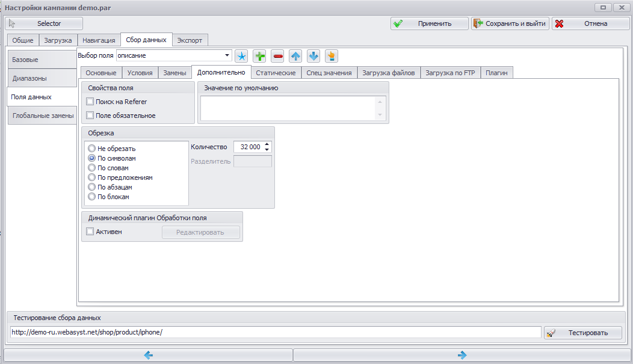
Task: Remove field using red minus icon
Action: click(278, 56)
